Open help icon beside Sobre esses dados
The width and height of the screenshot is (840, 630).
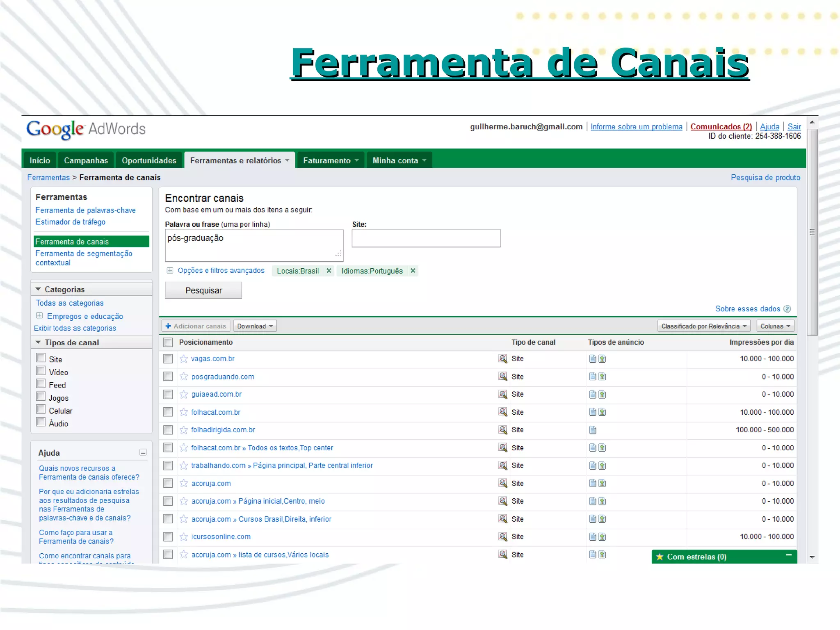coord(787,309)
